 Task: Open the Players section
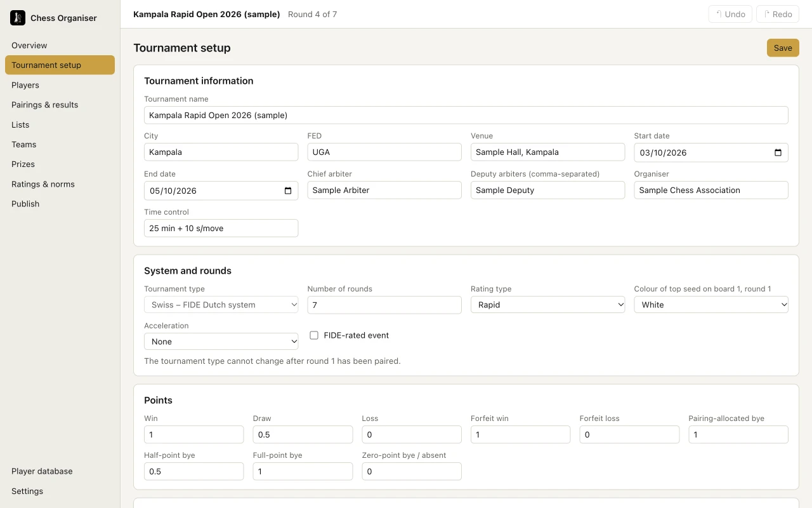coord(60,85)
